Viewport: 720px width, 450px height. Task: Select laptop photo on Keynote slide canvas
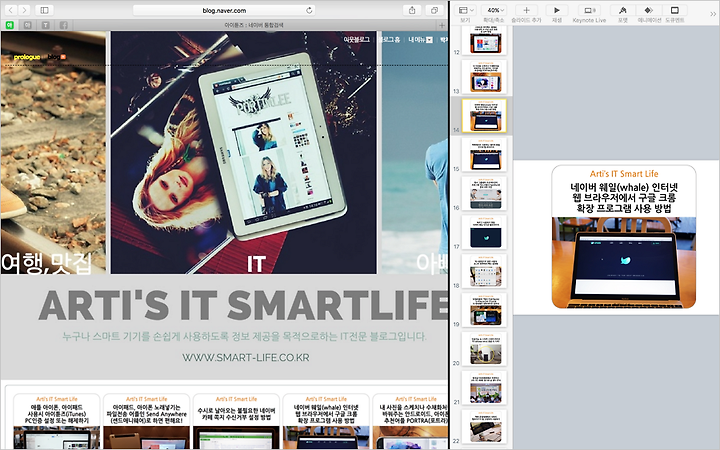pyautogui.click(x=624, y=263)
